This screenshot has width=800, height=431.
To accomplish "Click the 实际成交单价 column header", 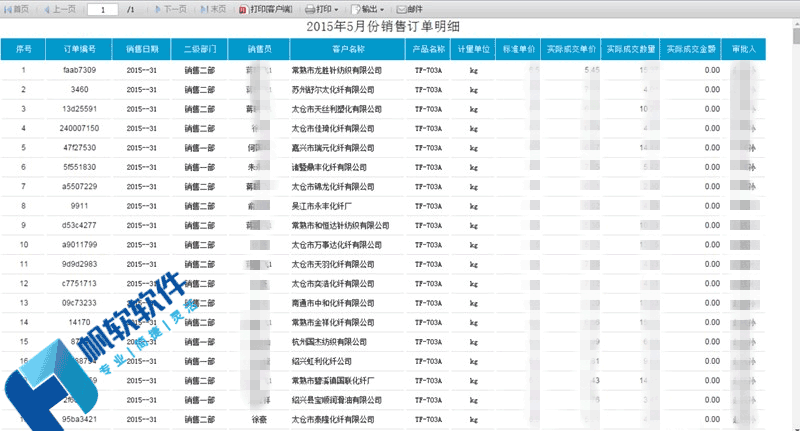I will point(571,49).
